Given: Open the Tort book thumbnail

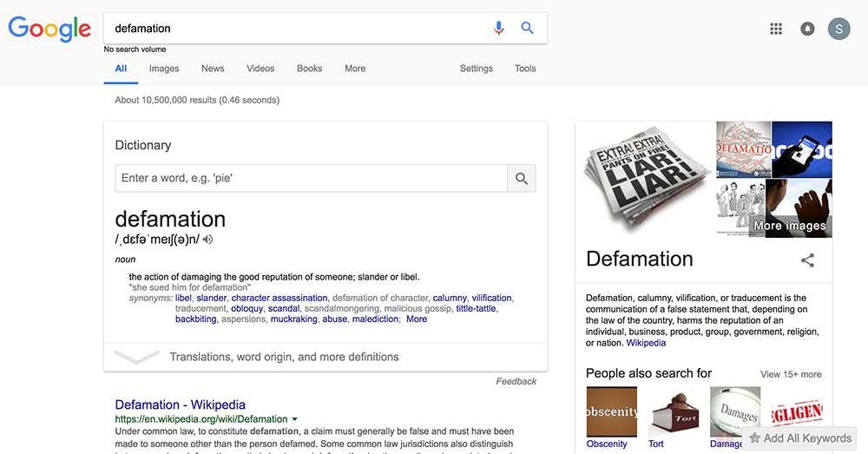Looking at the screenshot, I should pyautogui.click(x=674, y=412).
